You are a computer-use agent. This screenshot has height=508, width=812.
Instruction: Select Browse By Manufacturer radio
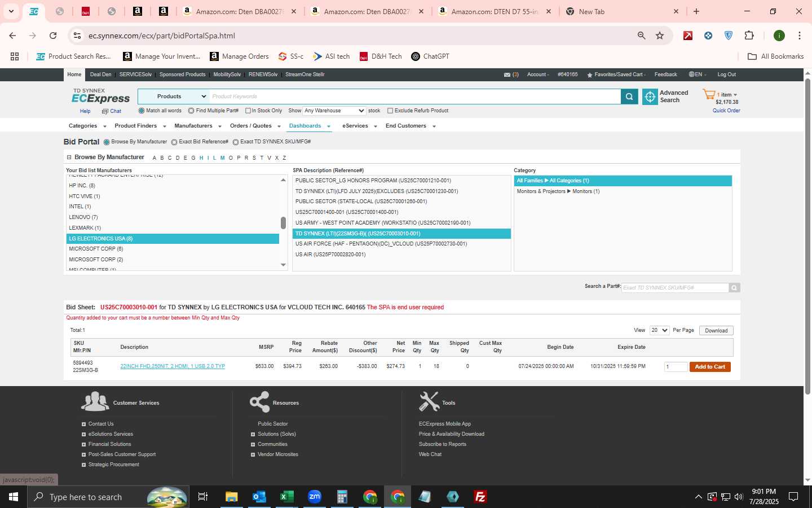coord(107,142)
